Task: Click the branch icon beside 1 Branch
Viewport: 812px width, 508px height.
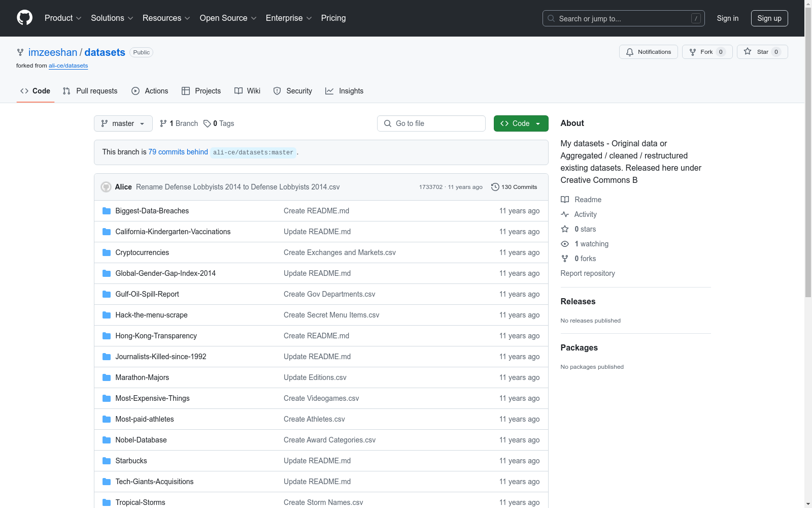Action: click(163, 123)
